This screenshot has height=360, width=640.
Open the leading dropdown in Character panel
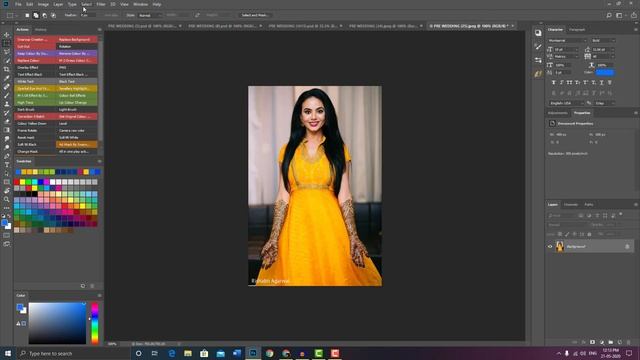[x=603, y=49]
